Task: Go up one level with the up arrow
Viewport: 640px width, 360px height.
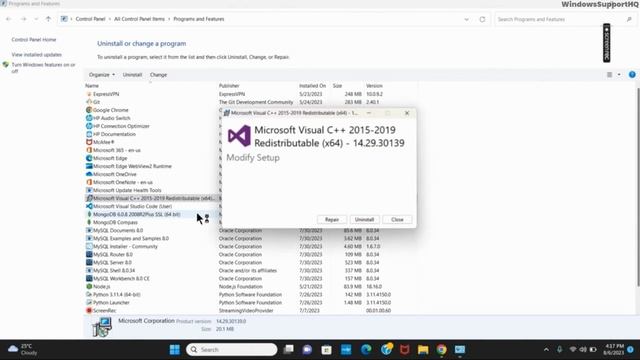Action: pyautogui.click(x=48, y=19)
